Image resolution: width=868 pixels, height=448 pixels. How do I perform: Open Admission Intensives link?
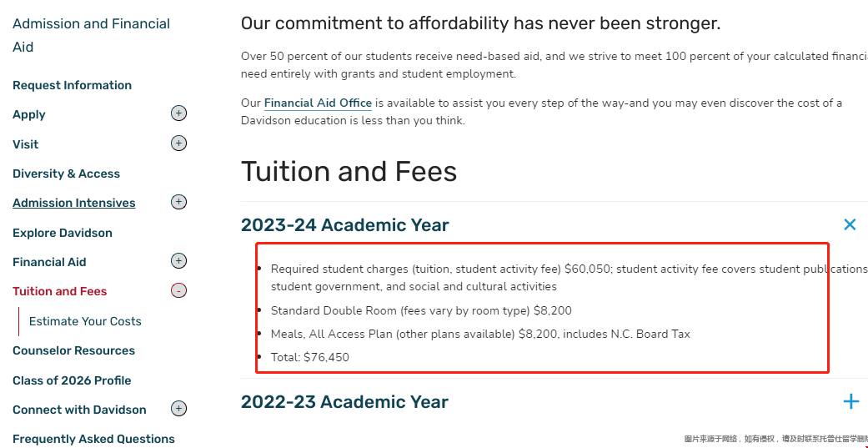73,203
